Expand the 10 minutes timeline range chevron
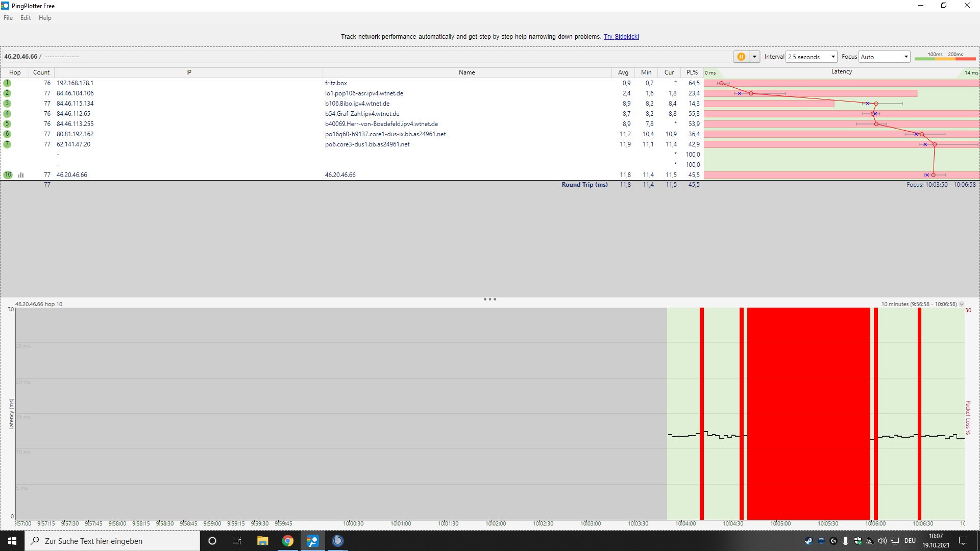Viewport: 980px width, 551px height. [x=962, y=304]
